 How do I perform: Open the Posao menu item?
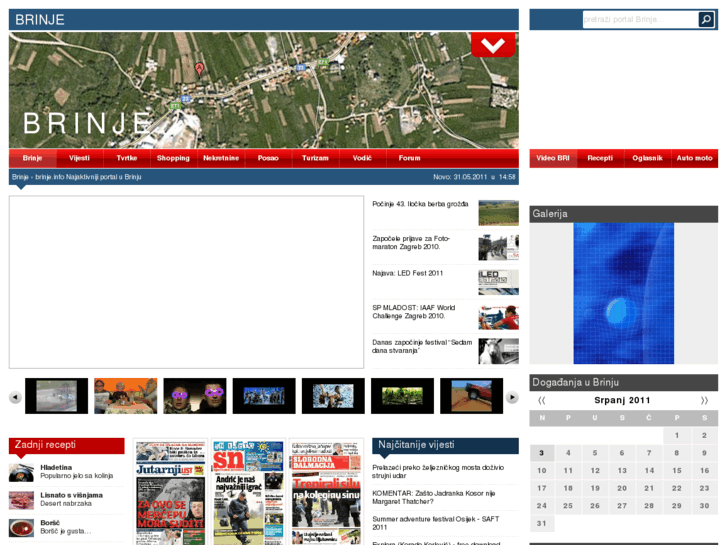tap(268, 158)
